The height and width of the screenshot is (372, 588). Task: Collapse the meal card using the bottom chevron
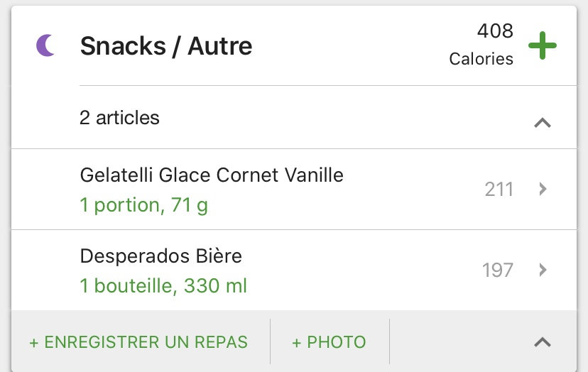coord(543,342)
